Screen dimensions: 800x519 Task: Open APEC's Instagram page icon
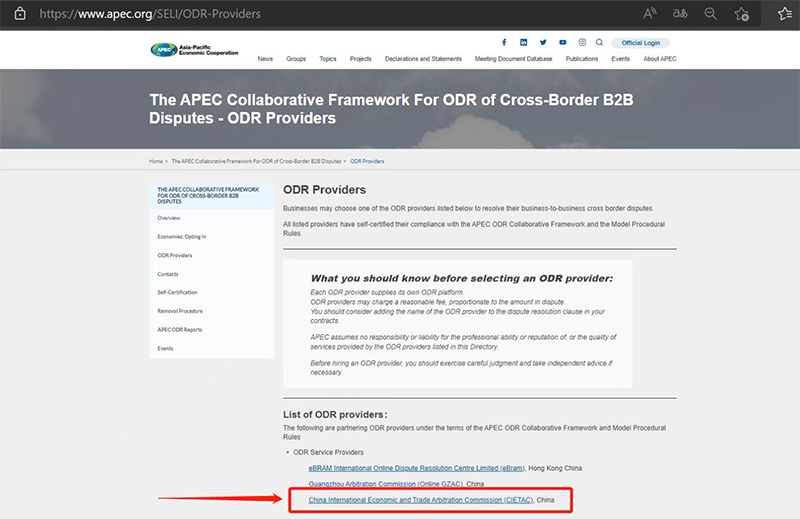click(x=581, y=43)
